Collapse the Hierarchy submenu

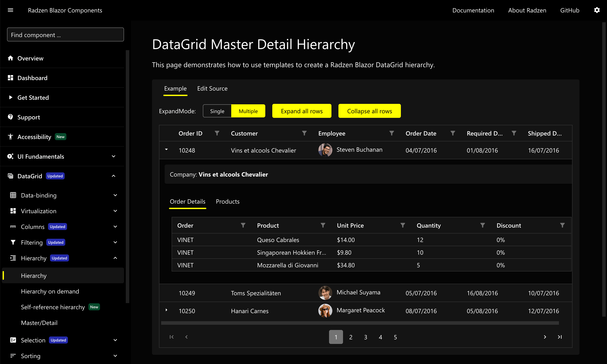coord(115,258)
